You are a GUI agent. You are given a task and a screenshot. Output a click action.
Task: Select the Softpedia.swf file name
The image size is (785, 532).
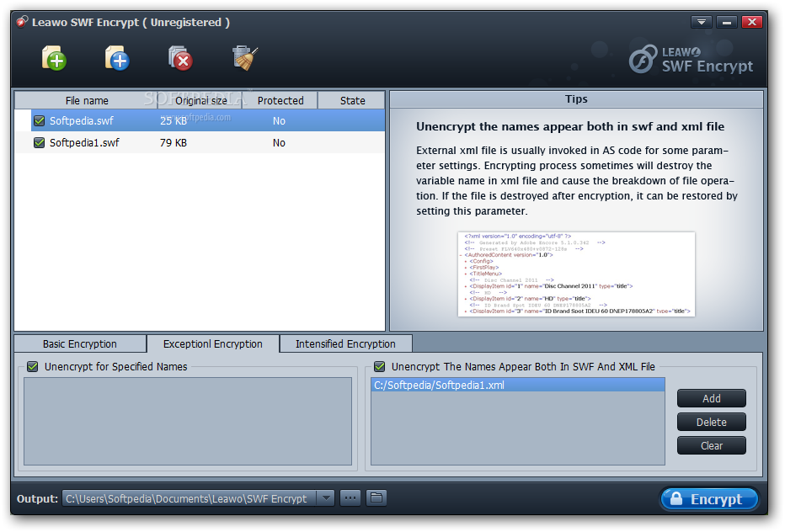pos(81,120)
